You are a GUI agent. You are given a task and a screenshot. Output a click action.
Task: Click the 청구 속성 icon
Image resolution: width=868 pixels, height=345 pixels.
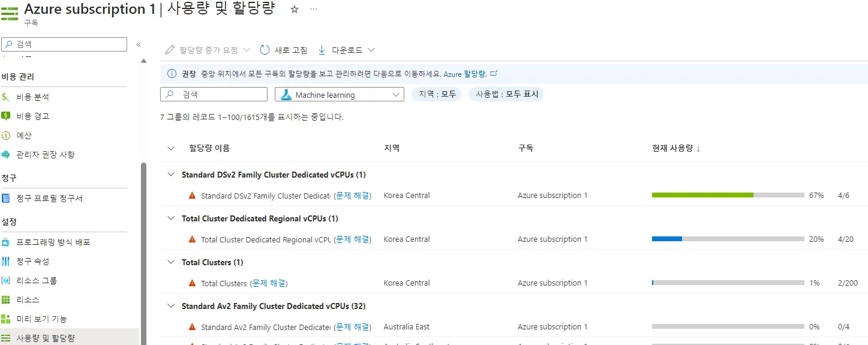(6, 261)
